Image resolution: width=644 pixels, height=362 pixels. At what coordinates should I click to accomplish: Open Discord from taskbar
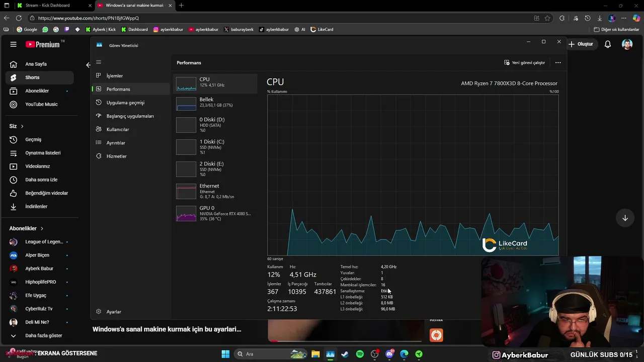coord(389,354)
